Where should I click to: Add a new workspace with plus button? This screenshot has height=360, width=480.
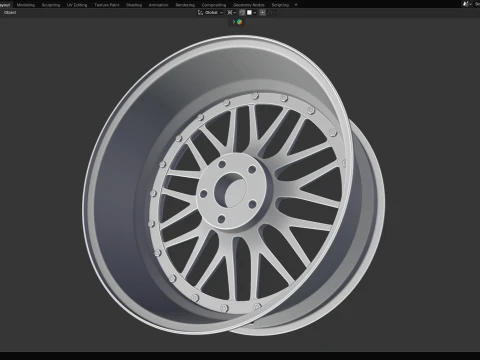296,5
